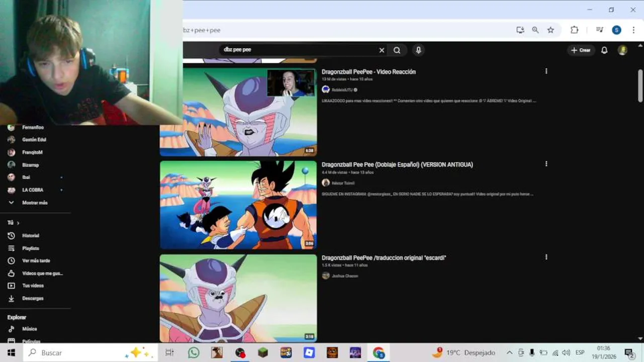
Task: Bookmark this page with the star icon
Action: 550,30
